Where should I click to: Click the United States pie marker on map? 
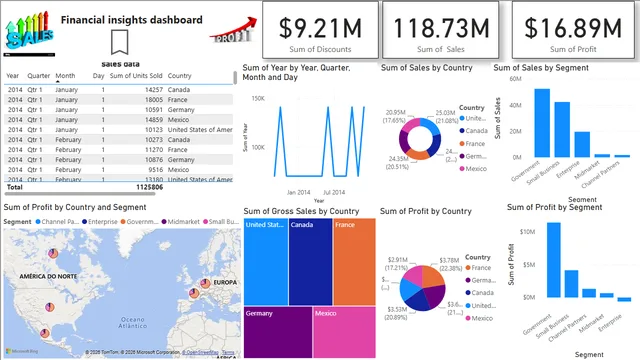(x=50, y=307)
